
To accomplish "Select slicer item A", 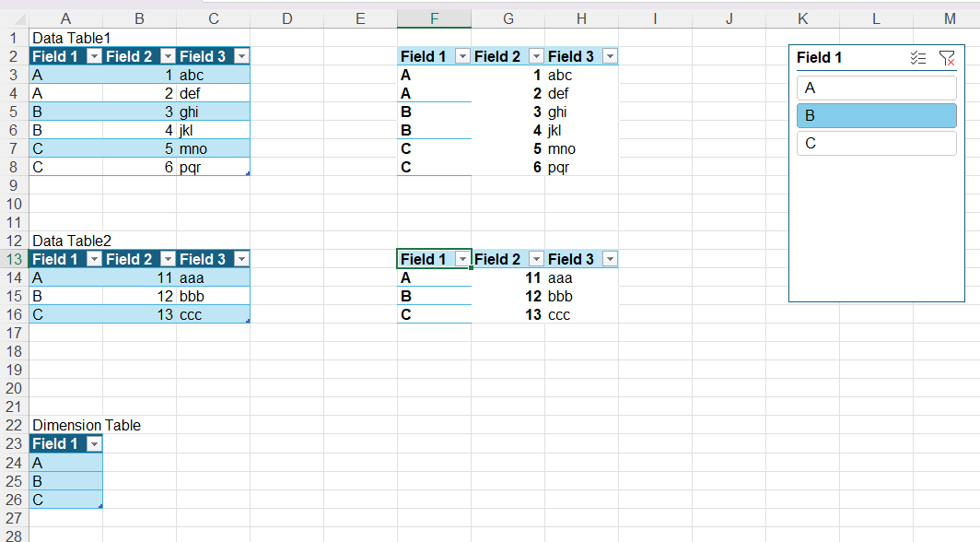I will pyautogui.click(x=876, y=88).
